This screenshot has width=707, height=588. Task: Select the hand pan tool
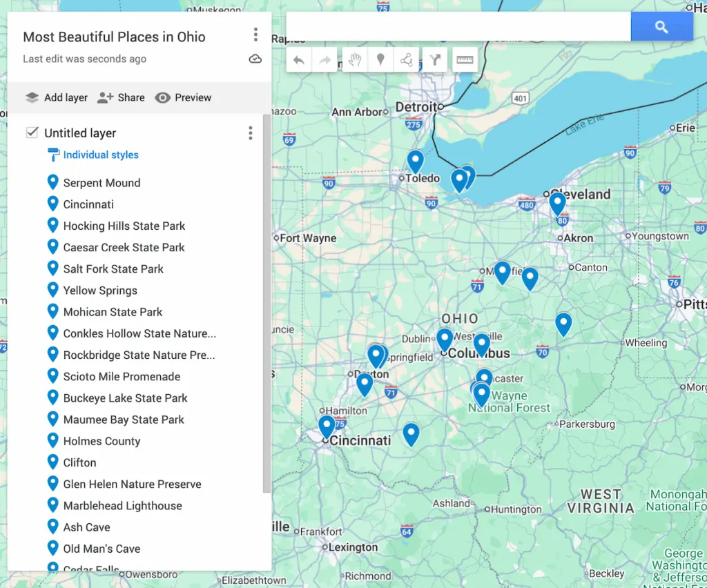(x=355, y=60)
